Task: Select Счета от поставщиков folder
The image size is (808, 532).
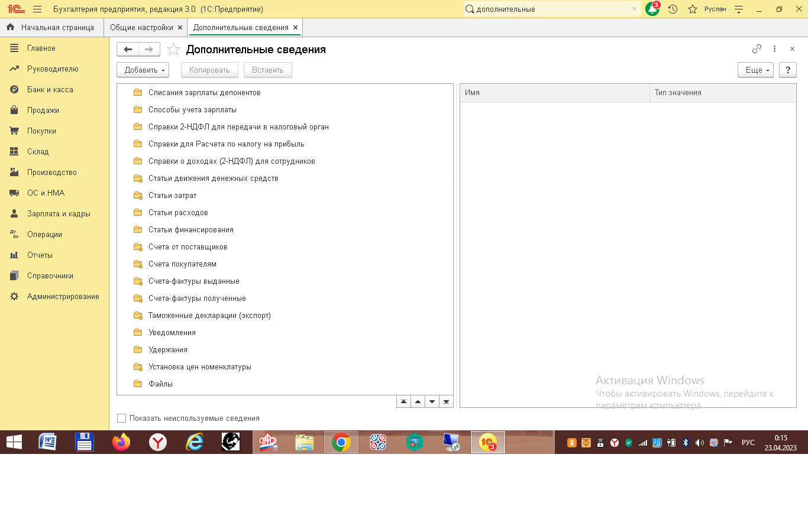Action: pos(188,246)
